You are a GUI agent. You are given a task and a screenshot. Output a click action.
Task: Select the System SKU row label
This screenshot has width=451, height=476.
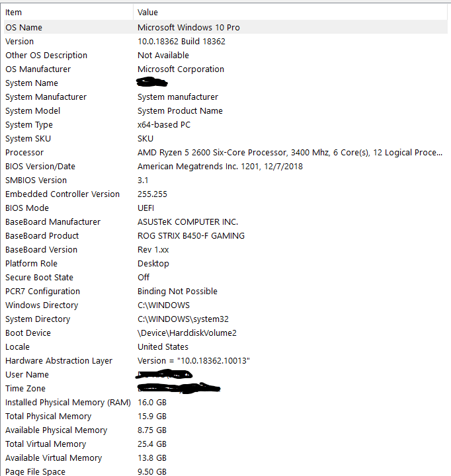pyautogui.click(x=28, y=139)
